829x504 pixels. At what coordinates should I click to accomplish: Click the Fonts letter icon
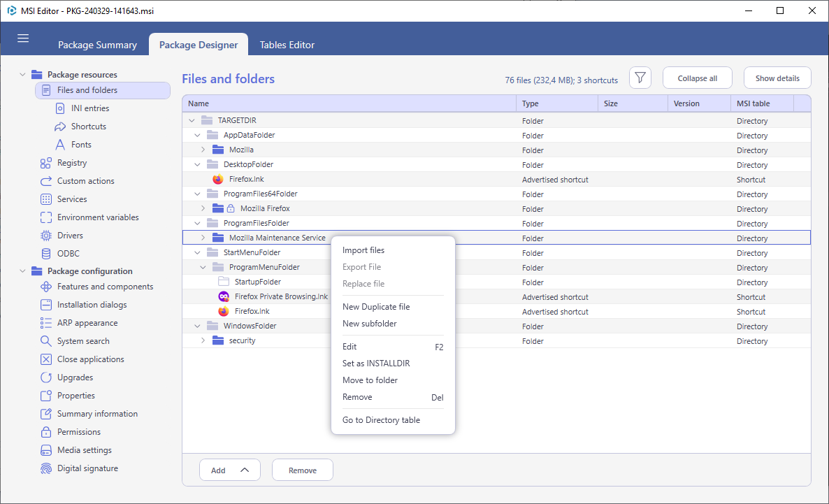[x=60, y=145]
